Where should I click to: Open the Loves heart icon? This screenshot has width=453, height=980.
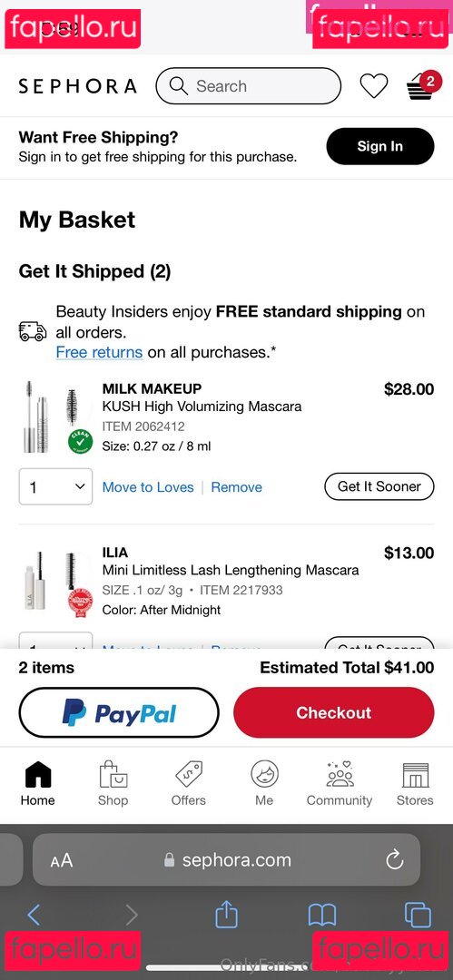(373, 85)
